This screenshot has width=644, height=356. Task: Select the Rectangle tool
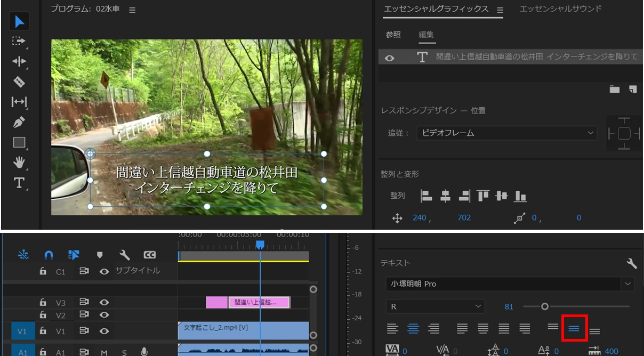click(x=19, y=142)
